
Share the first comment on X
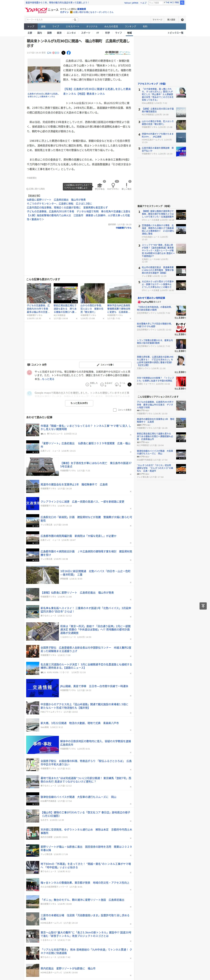pyautogui.click(x=130, y=385)
